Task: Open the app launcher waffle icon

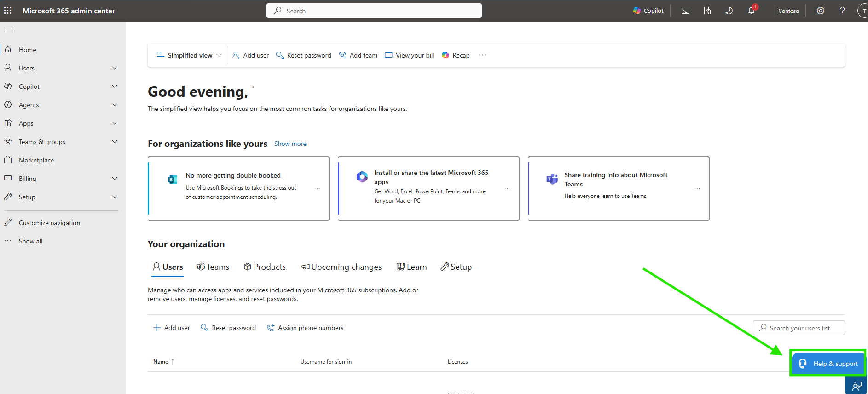Action: [8, 11]
